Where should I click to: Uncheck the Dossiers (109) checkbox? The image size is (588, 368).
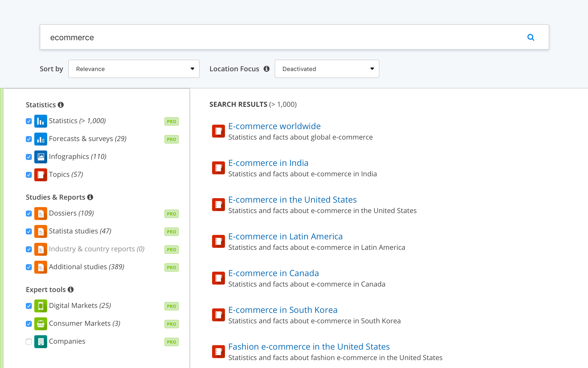click(x=29, y=214)
